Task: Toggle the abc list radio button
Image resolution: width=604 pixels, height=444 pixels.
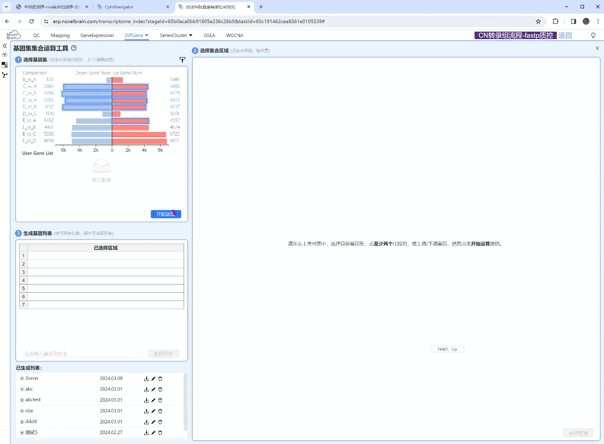Action: [x=22, y=389]
